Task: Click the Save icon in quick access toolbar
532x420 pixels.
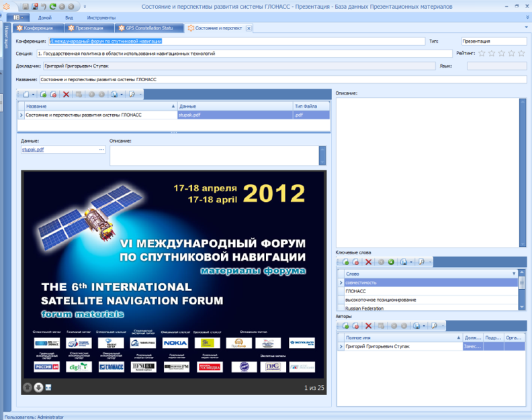Action: click(x=26, y=7)
